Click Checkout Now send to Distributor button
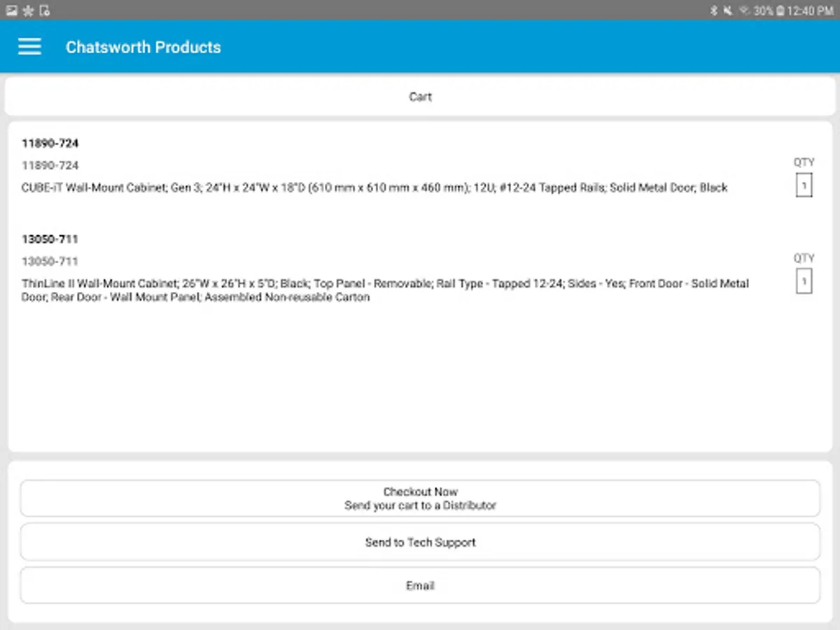 coord(420,498)
